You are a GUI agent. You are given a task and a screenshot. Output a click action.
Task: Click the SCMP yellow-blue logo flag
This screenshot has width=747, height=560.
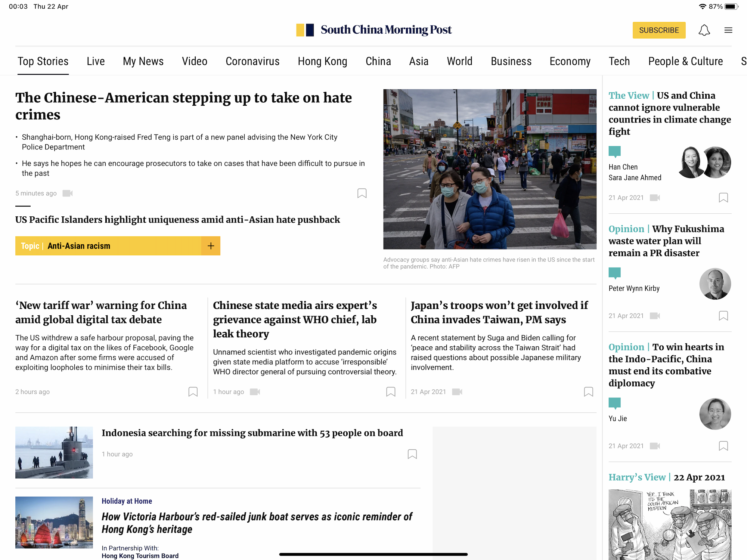pyautogui.click(x=305, y=30)
